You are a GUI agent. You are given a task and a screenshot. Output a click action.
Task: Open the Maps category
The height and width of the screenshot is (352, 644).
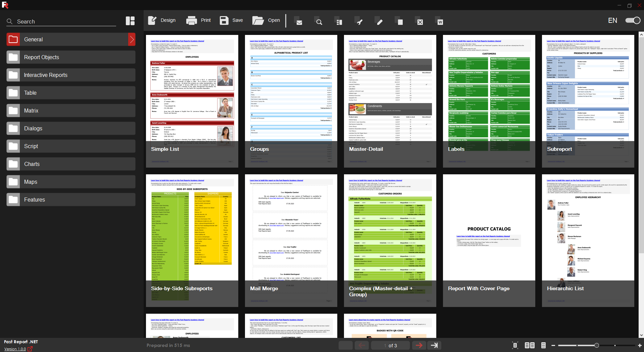(71, 182)
